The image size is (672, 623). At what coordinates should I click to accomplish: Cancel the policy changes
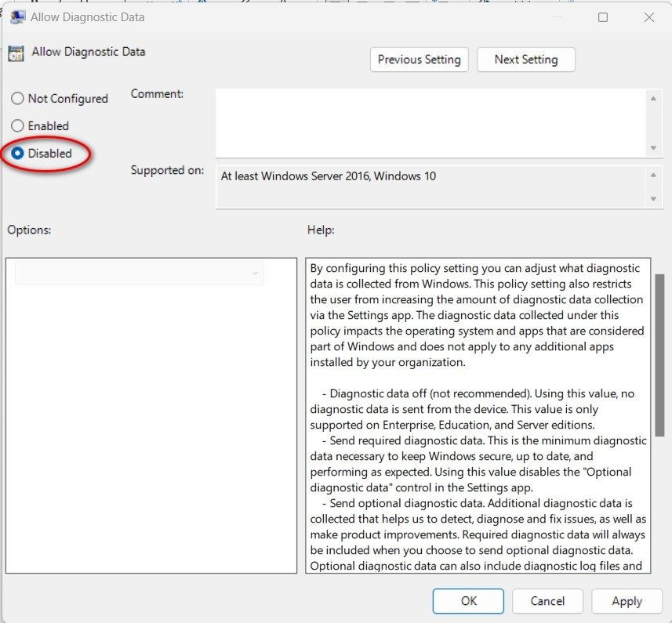point(547,601)
